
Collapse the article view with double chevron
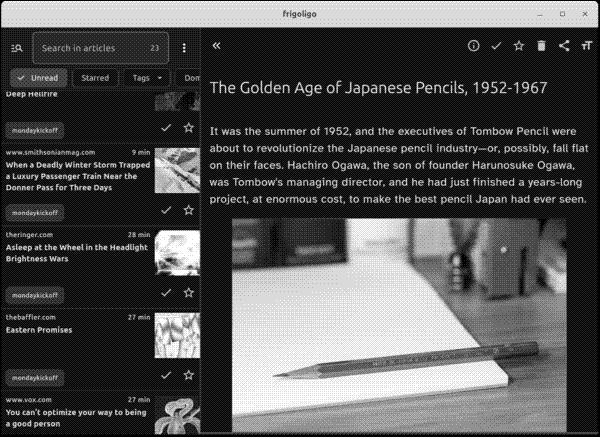point(217,46)
